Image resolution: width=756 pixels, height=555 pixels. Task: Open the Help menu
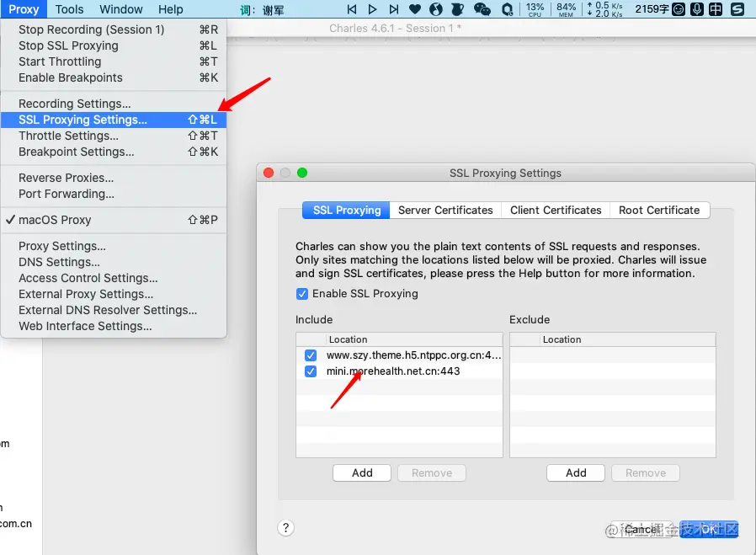tap(171, 9)
